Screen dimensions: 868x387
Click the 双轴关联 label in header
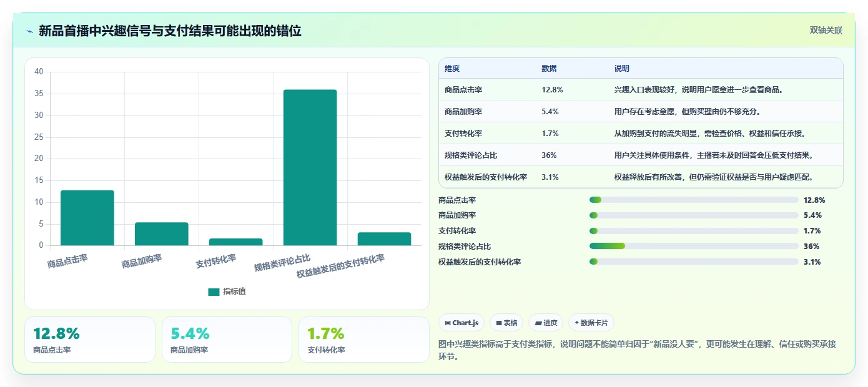coord(826,31)
